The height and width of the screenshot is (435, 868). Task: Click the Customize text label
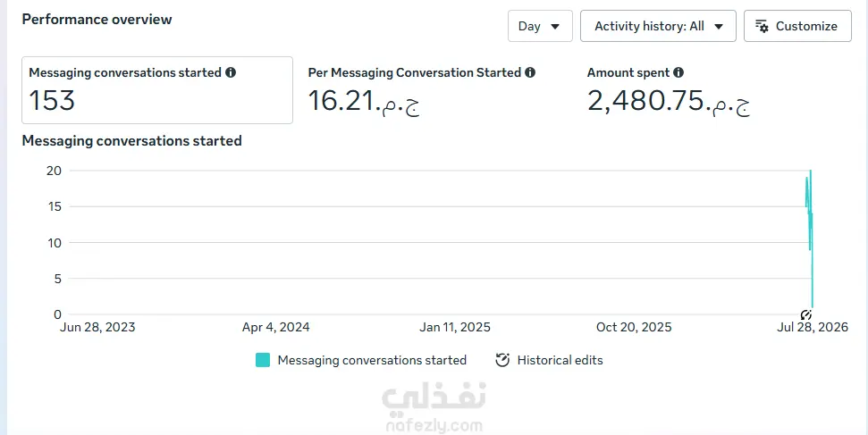(x=806, y=26)
